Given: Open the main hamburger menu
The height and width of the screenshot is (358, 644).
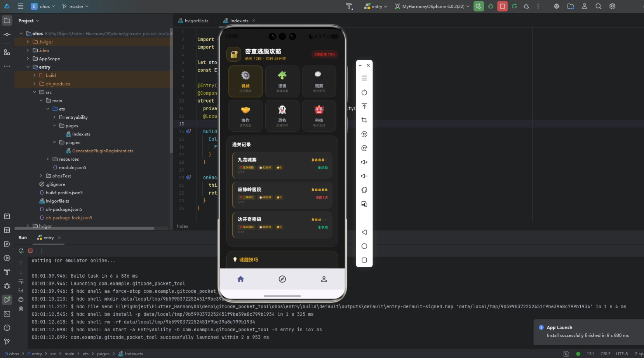Looking at the screenshot, I should click(x=21, y=6).
